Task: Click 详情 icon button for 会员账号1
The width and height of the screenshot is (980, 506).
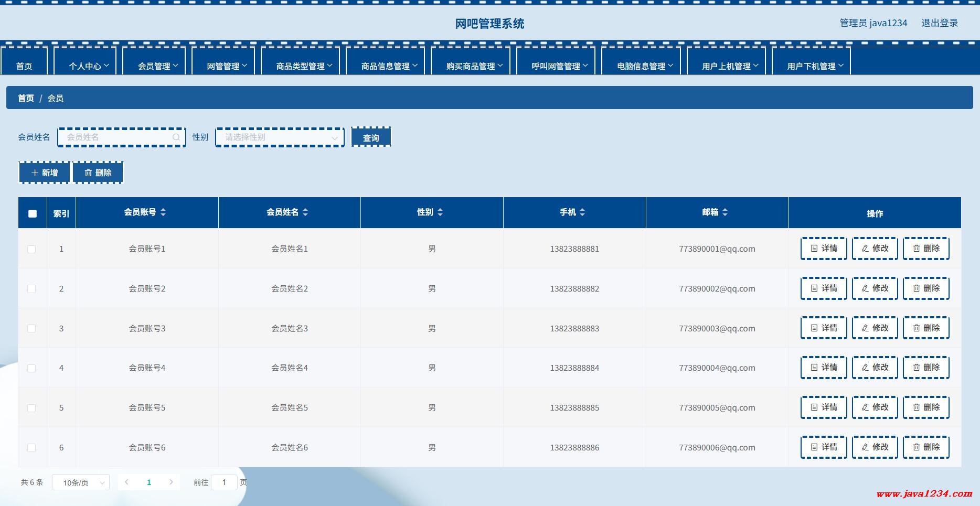Action: pos(824,249)
